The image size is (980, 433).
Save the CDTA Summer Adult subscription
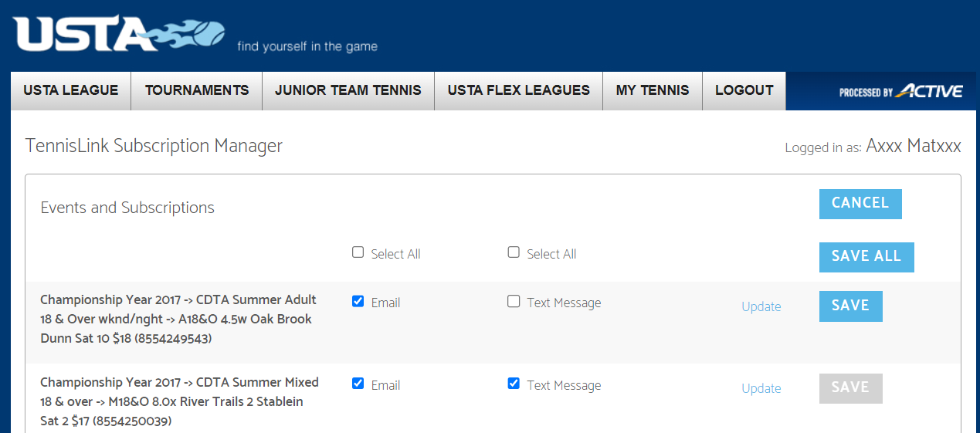tap(851, 306)
